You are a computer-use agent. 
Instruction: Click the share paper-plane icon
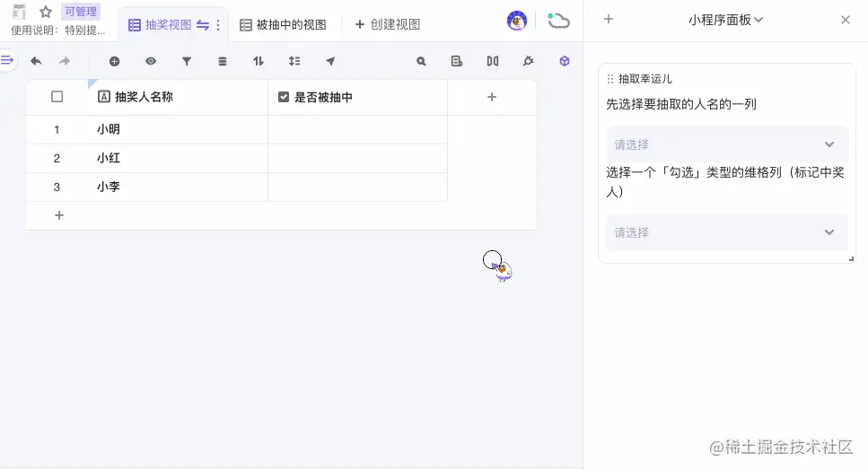(x=330, y=61)
